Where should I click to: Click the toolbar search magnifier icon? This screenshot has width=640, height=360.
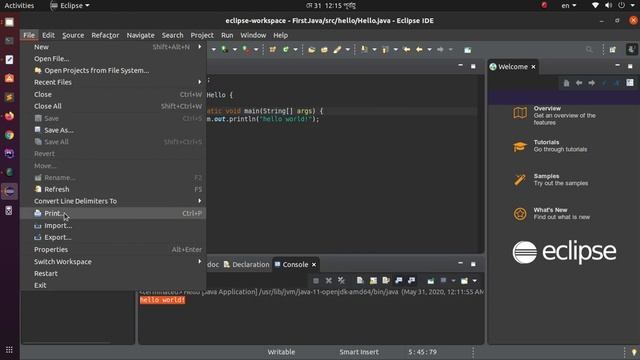tap(589, 49)
